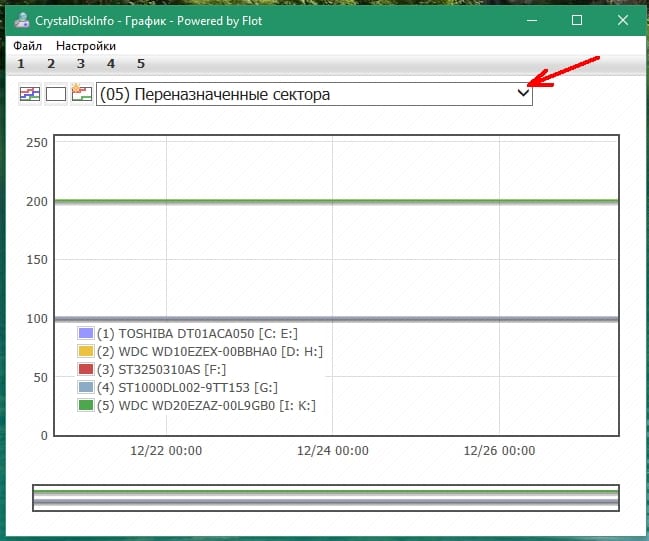This screenshot has width=649, height=541.
Task: Expand the attribute dropdown arrow
Action: 523,94
